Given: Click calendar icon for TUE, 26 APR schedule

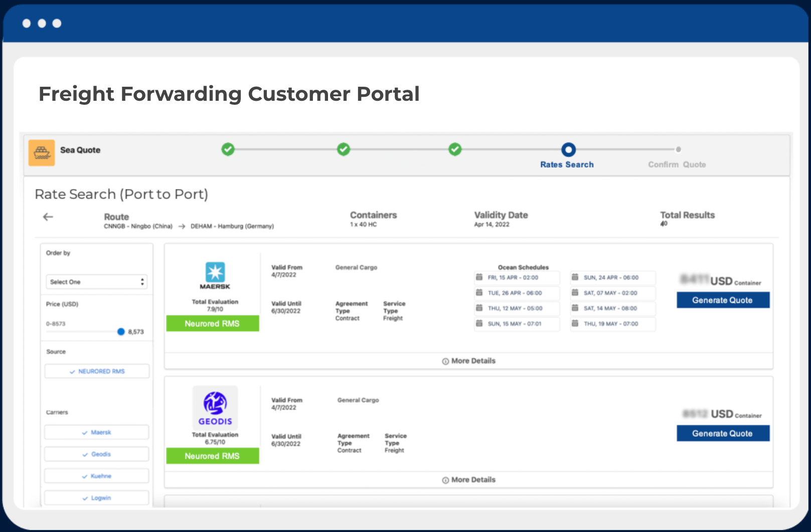Looking at the screenshot, I should (x=479, y=293).
